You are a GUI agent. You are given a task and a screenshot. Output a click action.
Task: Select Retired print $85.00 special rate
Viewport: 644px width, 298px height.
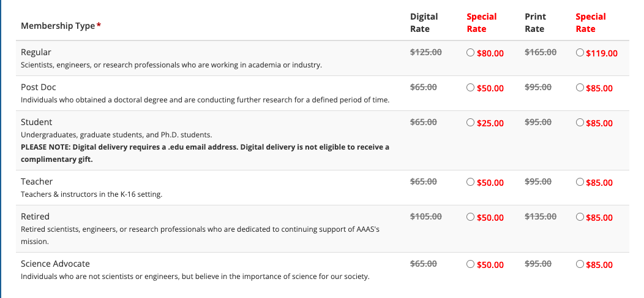580,217
